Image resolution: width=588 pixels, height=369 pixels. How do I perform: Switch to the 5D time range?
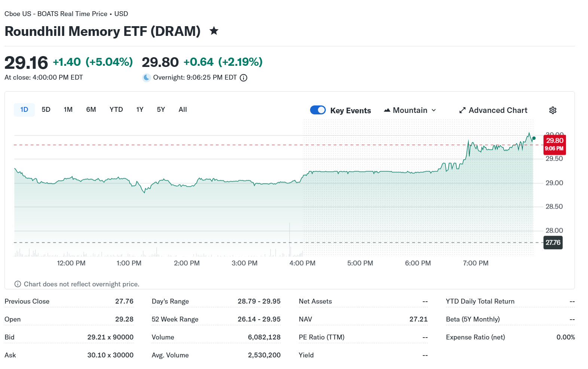coord(46,110)
